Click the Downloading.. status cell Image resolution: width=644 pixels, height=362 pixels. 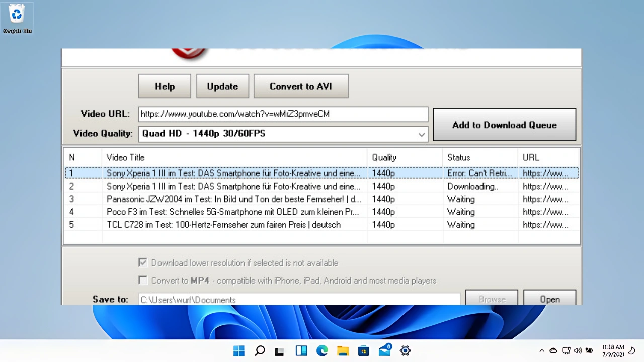tap(480, 186)
